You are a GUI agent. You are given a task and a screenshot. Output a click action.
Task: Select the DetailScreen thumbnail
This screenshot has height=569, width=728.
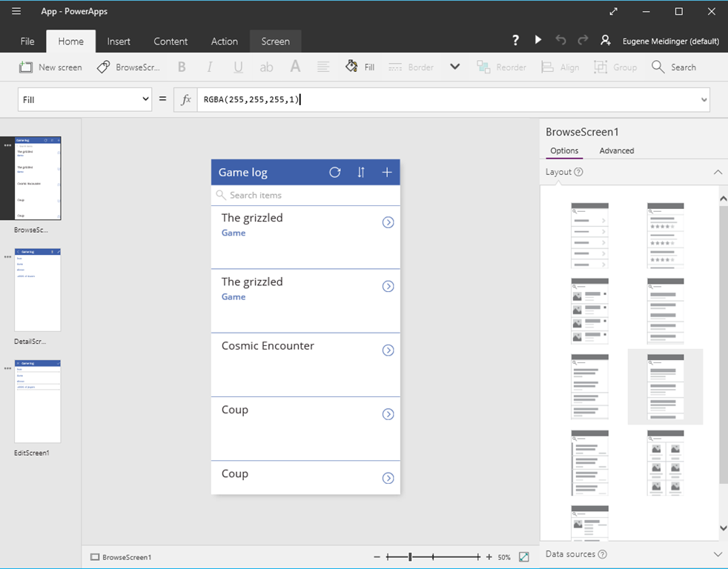tap(38, 290)
